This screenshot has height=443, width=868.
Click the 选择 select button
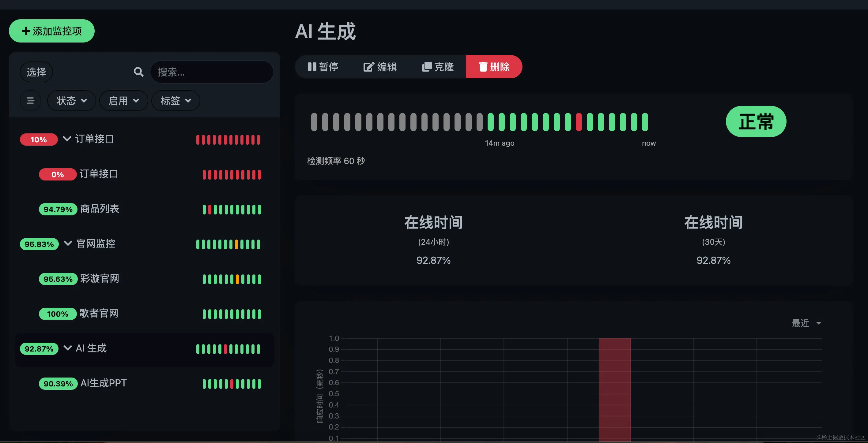[36, 72]
